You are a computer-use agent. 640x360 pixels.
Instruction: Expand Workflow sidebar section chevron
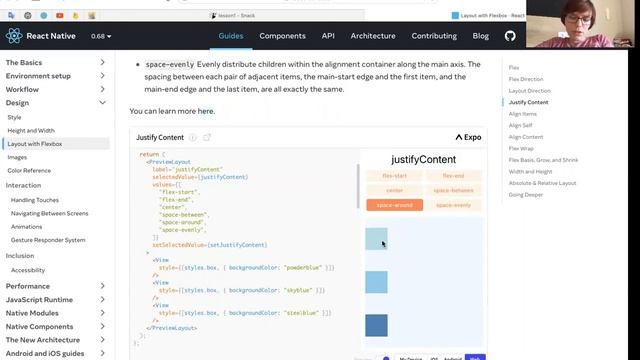point(102,89)
